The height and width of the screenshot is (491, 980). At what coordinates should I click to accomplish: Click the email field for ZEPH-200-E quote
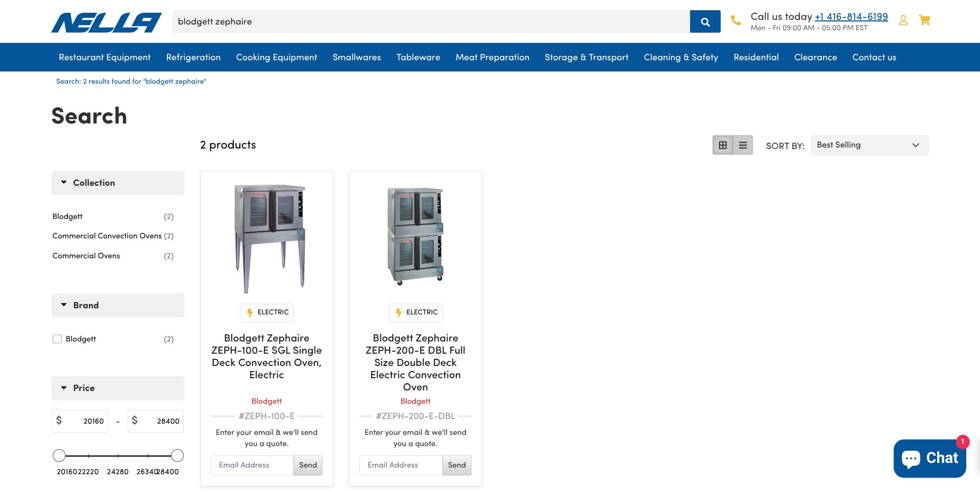pos(401,465)
